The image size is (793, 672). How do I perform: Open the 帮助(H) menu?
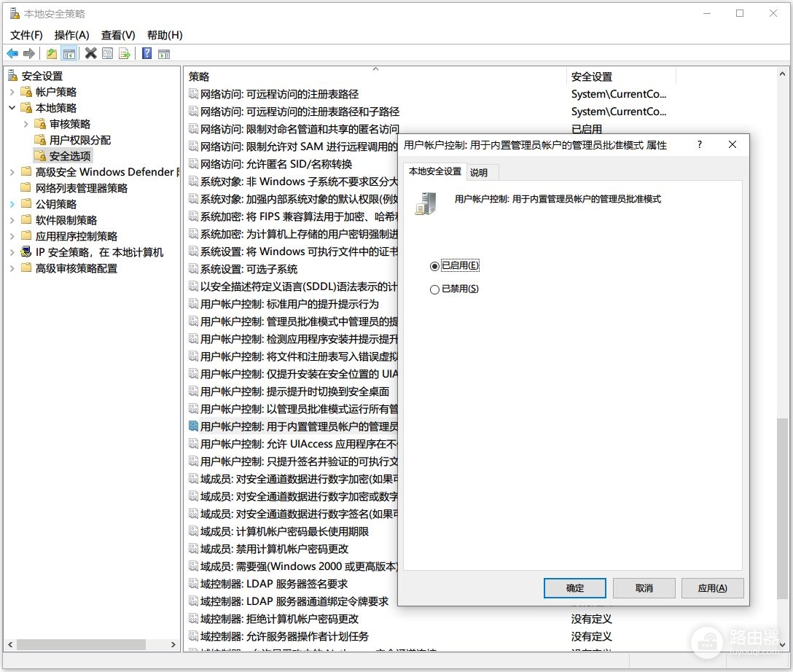click(x=165, y=35)
